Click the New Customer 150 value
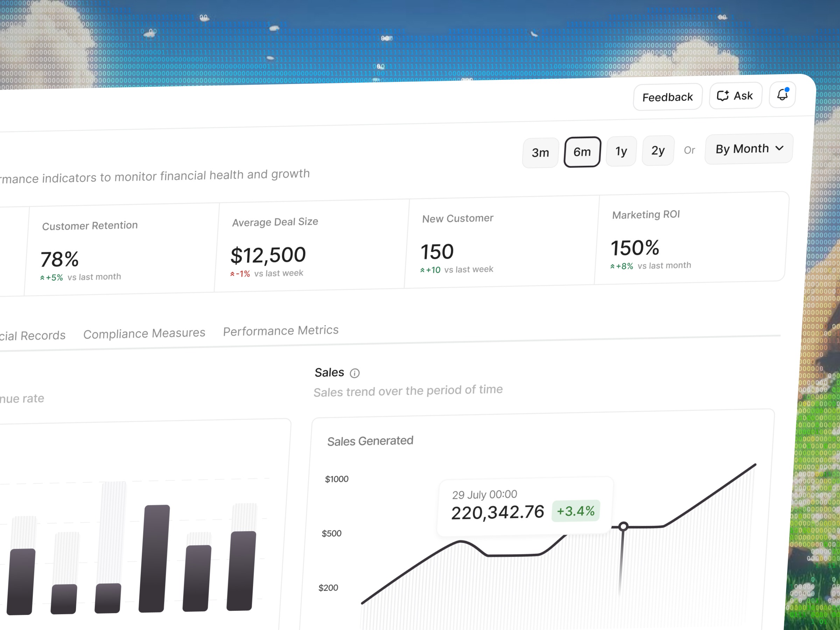This screenshot has width=840, height=630. tap(437, 252)
